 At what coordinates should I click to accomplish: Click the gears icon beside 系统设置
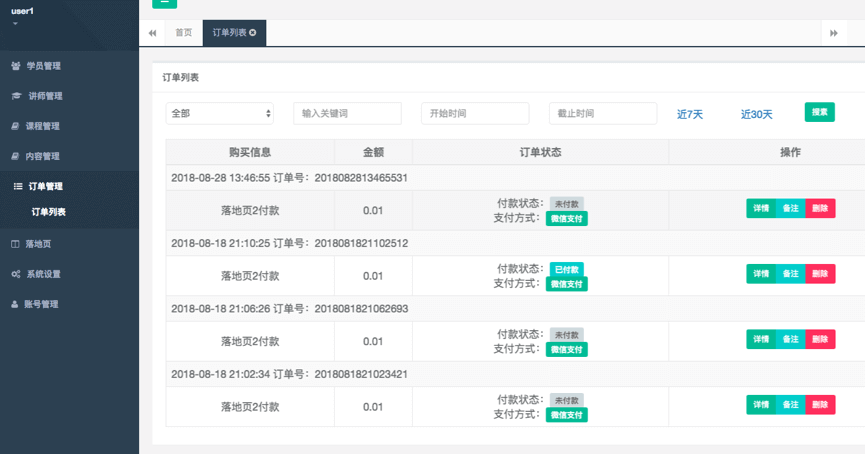15,274
